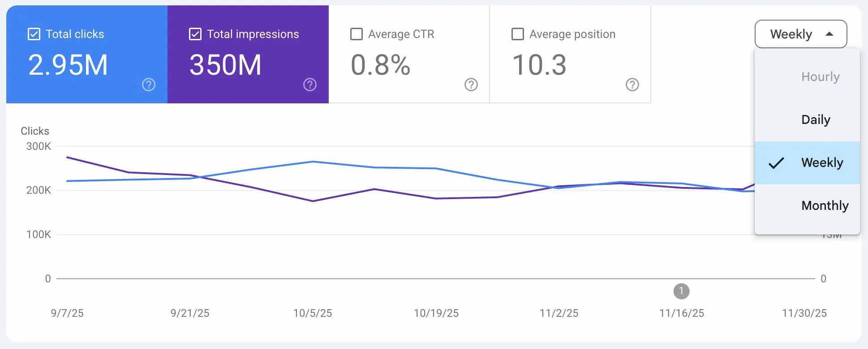Select the Hourly option in the menu
Viewport: 868px width, 349px height.
tap(820, 77)
